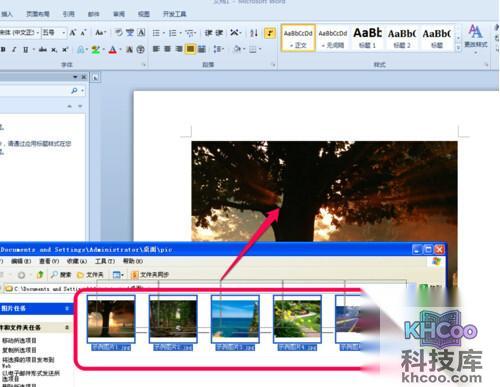Select the 无间隔 style
The width and height of the screenshot is (500, 387).
(x=333, y=38)
